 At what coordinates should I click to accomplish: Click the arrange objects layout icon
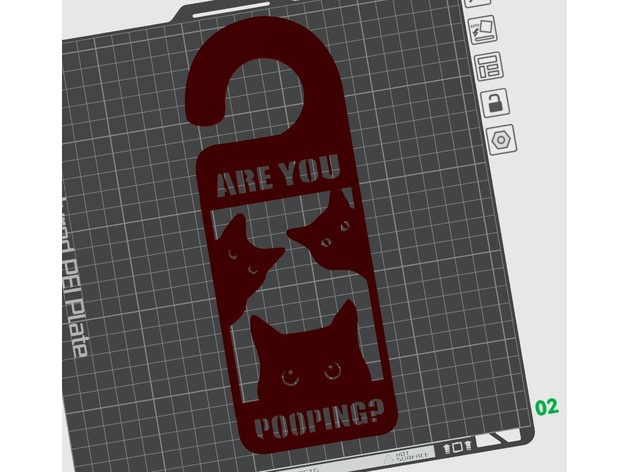click(488, 68)
